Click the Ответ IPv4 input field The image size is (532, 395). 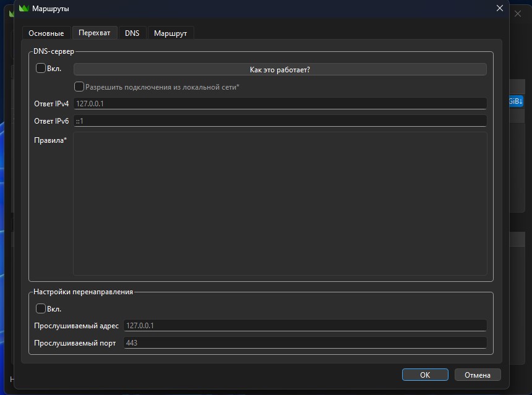[280, 104]
